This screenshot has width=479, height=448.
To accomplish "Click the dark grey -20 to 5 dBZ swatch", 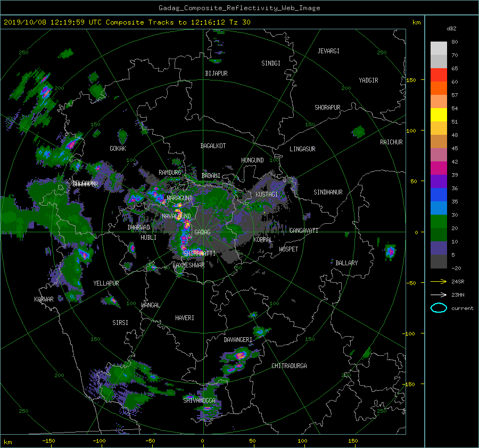I will click(x=439, y=262).
